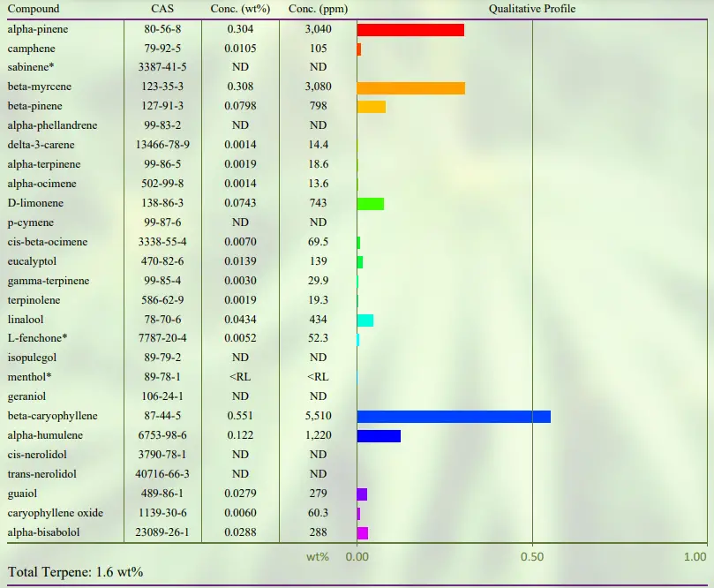
Task: Click the magenta alpha-bisabolol bar
Action: 363,533
